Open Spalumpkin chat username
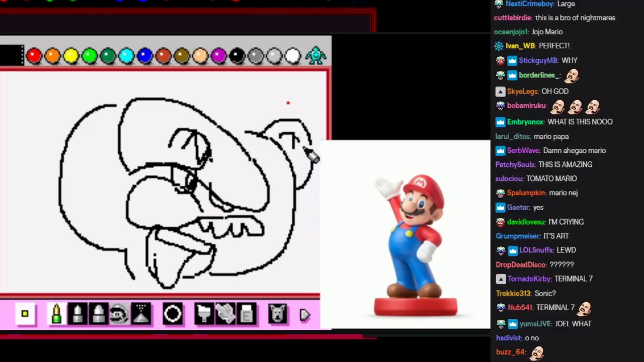644x362 pixels. (x=526, y=193)
